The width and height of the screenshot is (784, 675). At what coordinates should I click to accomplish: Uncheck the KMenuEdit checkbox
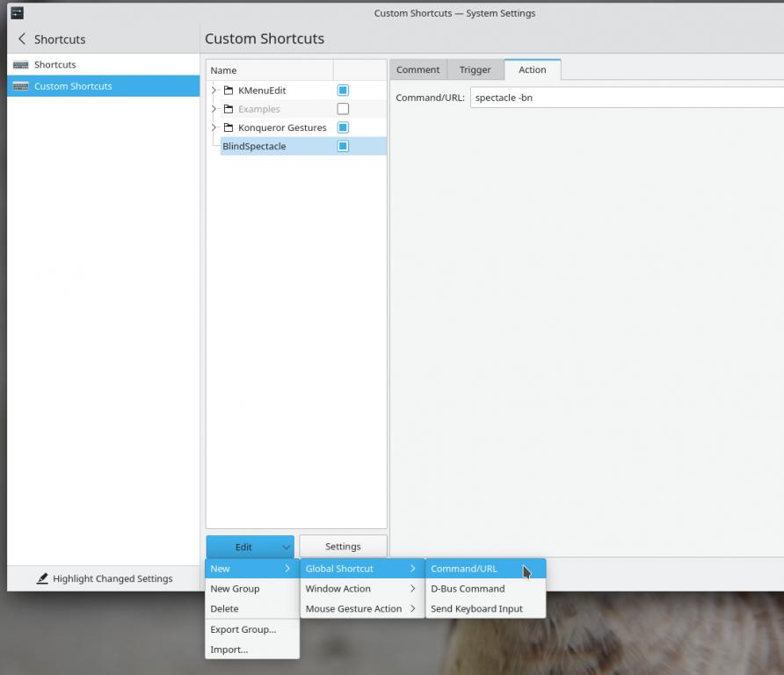click(x=343, y=91)
